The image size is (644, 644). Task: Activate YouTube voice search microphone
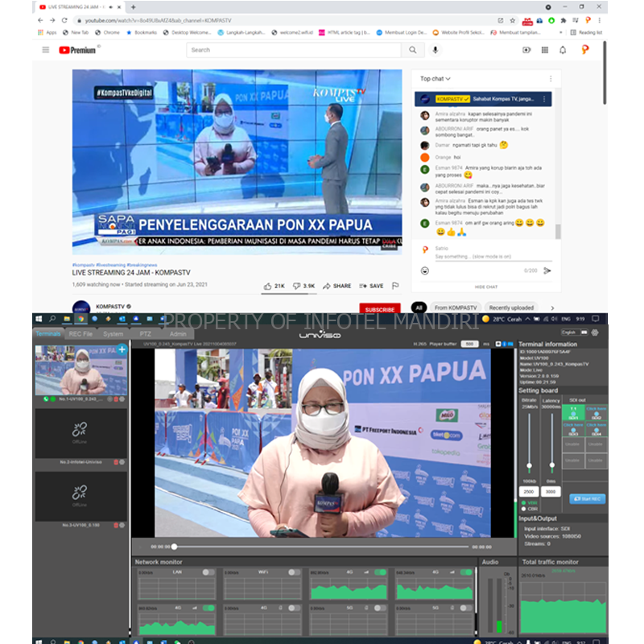[x=436, y=50]
